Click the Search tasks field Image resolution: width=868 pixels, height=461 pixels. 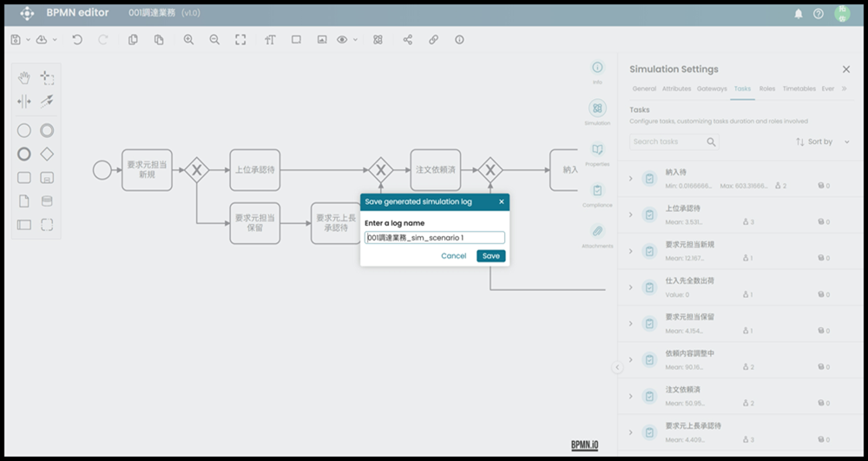click(x=668, y=142)
